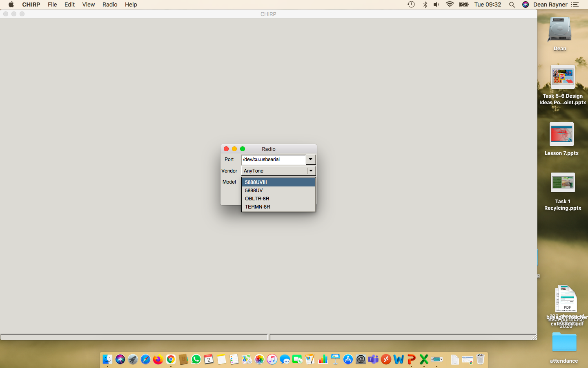Open the blue W writer Dock icon
Screen dimensions: 588x368
click(399, 359)
